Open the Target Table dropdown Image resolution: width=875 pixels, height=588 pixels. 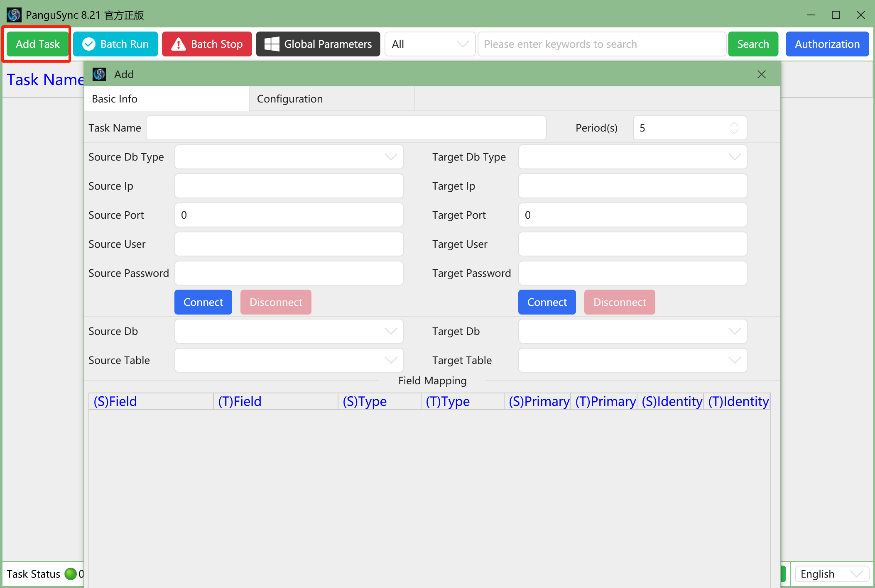click(x=632, y=360)
